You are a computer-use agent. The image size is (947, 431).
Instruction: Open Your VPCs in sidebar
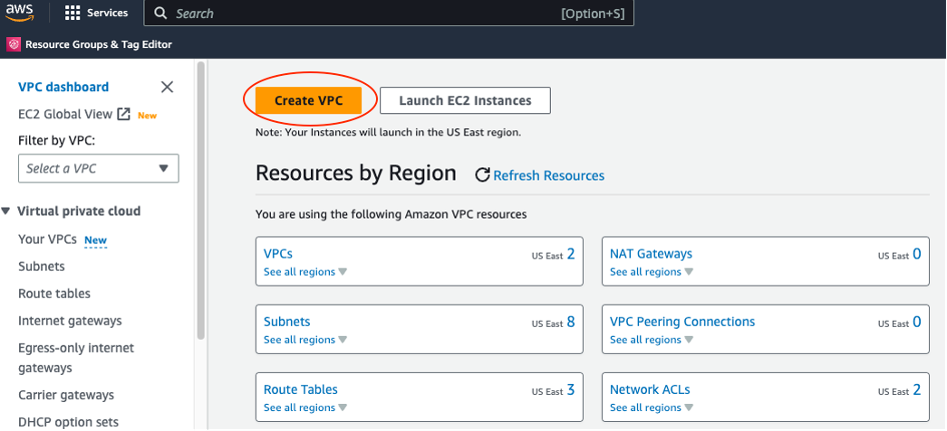pyautogui.click(x=47, y=239)
